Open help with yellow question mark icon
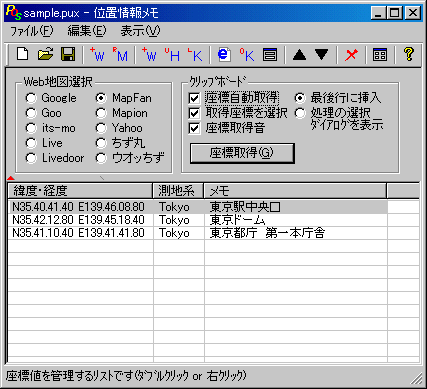The image size is (427, 389). (x=409, y=54)
